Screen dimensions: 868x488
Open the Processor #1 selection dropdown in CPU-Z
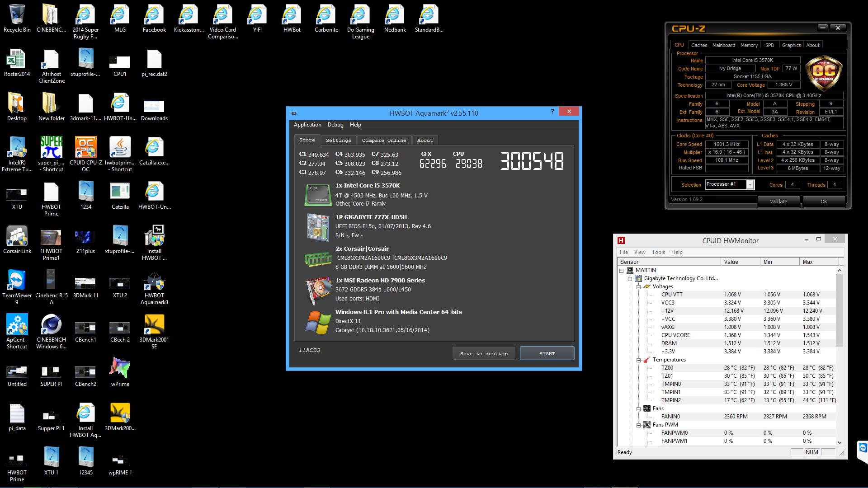750,184
